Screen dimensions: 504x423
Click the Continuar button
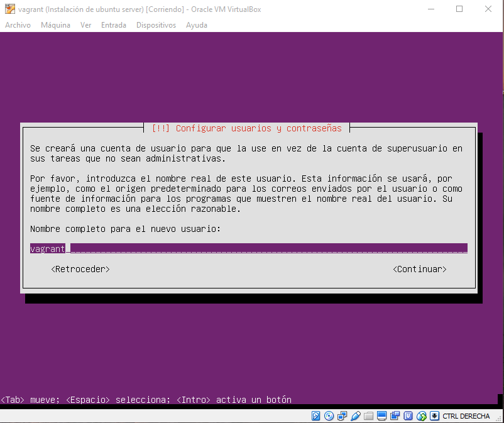pos(420,269)
